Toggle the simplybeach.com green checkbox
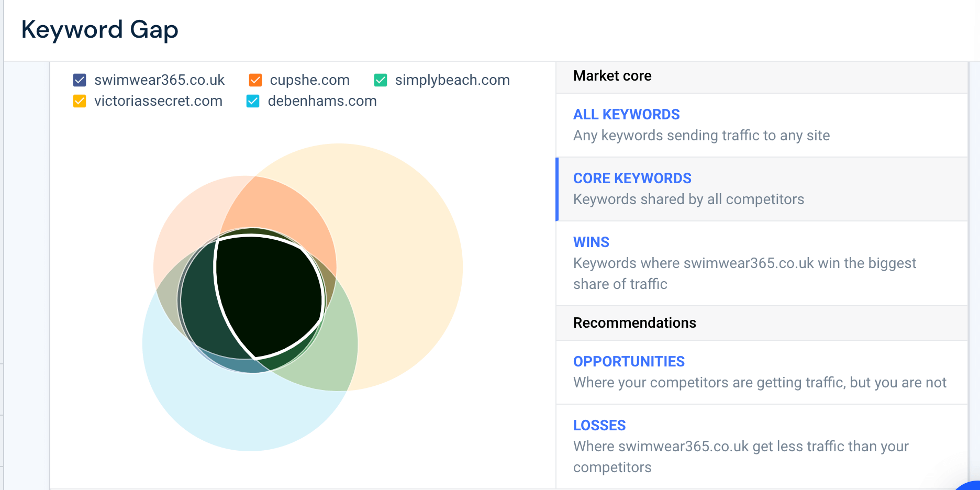This screenshot has width=980, height=490. (x=381, y=80)
